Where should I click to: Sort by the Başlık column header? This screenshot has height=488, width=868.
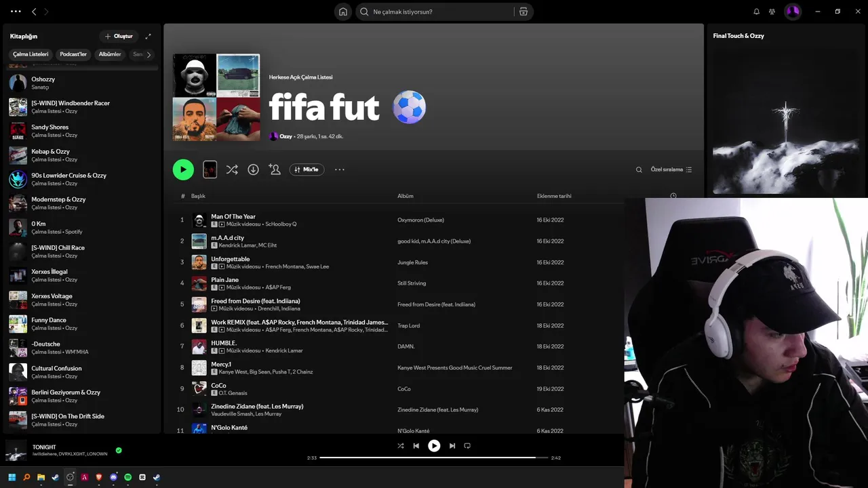click(x=198, y=196)
